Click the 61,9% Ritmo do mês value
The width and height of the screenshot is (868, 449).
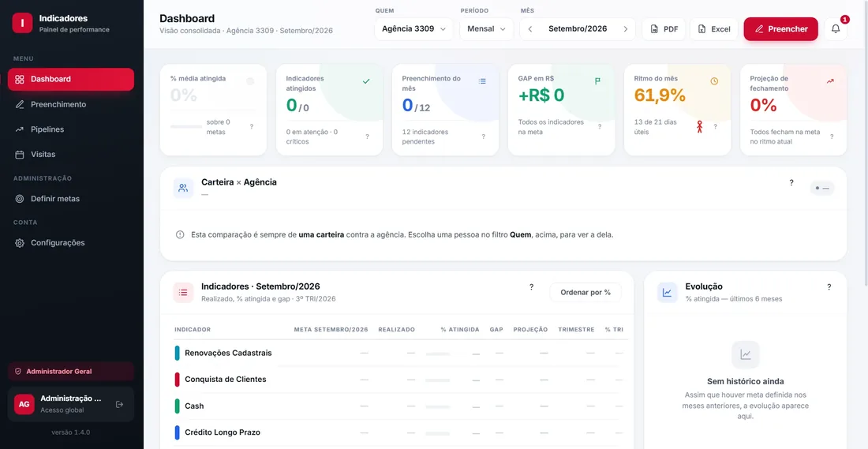coord(660,95)
